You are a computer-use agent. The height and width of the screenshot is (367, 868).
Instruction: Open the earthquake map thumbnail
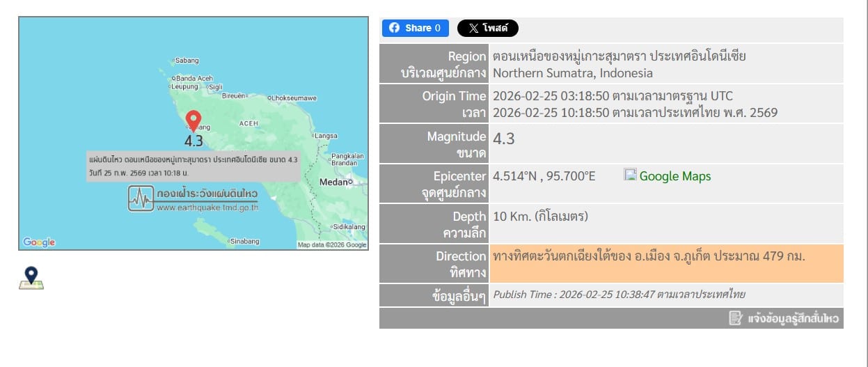tap(194, 133)
